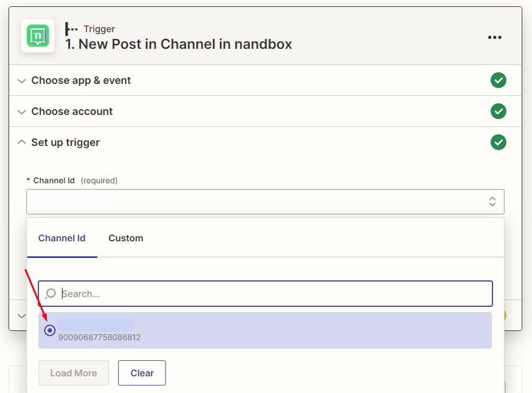The height and width of the screenshot is (393, 532).
Task: Click the magnifier icon in search box
Action: point(51,294)
